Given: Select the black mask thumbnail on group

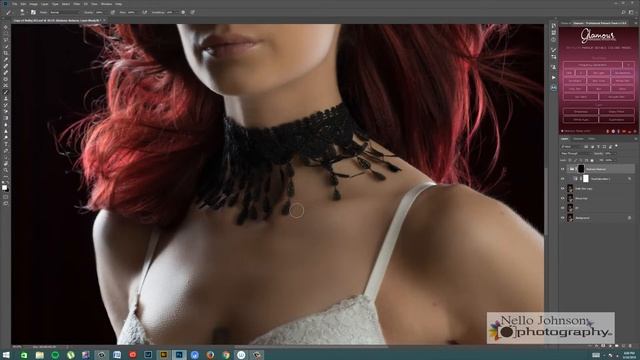Looking at the screenshot, I should pos(581,169).
